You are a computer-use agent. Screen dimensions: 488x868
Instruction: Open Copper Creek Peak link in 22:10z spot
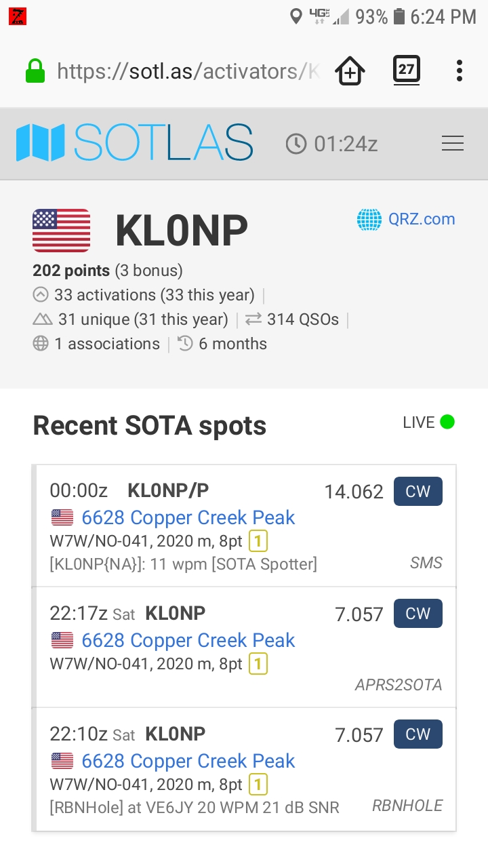[188, 761]
